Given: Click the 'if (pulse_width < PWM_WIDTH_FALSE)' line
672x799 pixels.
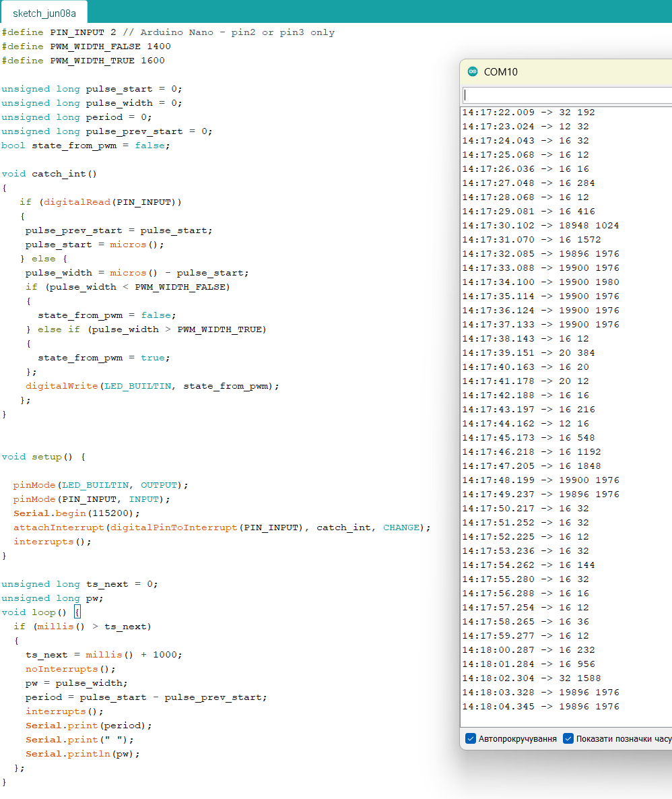Looking at the screenshot, I should pos(128,287).
